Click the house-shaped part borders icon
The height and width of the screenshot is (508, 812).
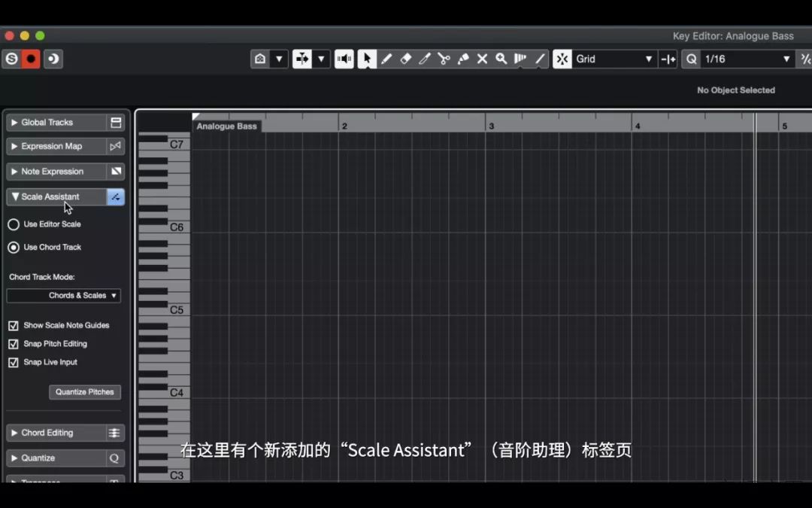(x=260, y=59)
